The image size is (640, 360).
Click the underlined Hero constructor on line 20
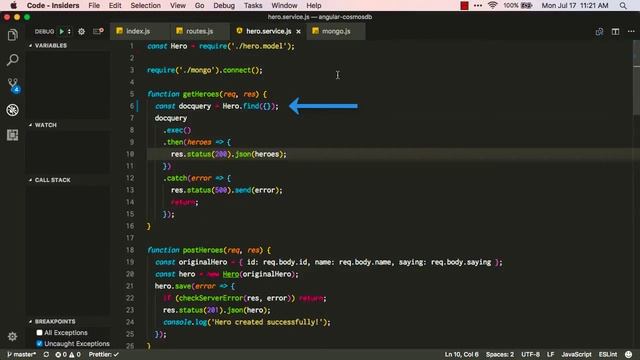tap(231, 274)
